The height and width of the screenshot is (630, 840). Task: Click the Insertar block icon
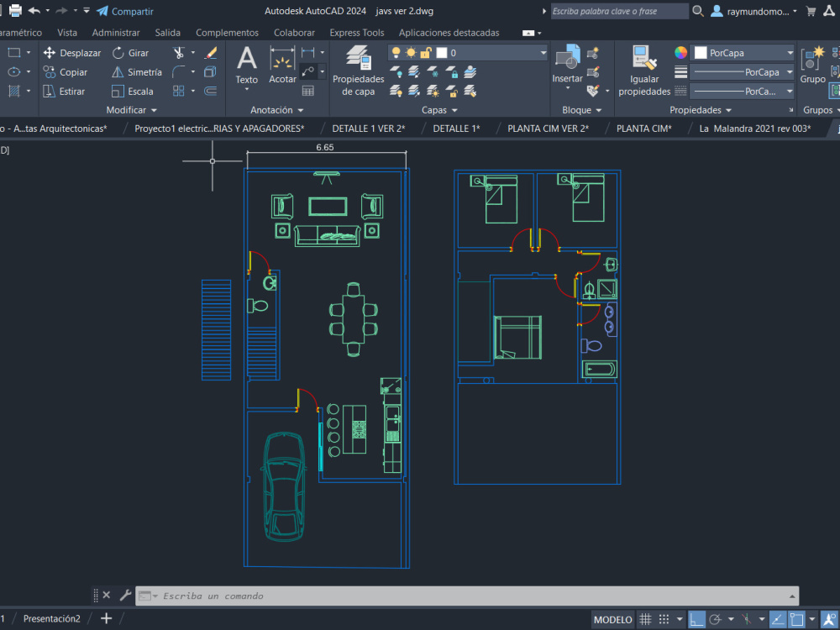[x=567, y=65]
